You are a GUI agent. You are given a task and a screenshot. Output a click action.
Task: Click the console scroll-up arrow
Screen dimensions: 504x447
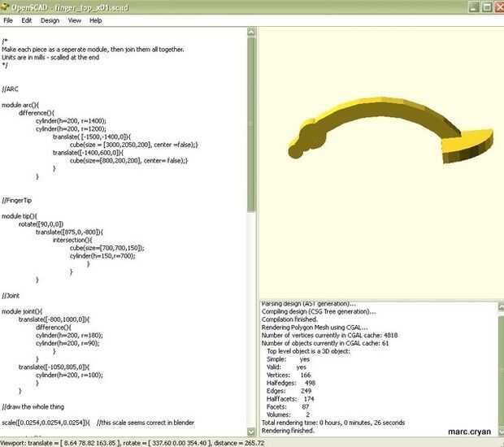tap(501, 306)
